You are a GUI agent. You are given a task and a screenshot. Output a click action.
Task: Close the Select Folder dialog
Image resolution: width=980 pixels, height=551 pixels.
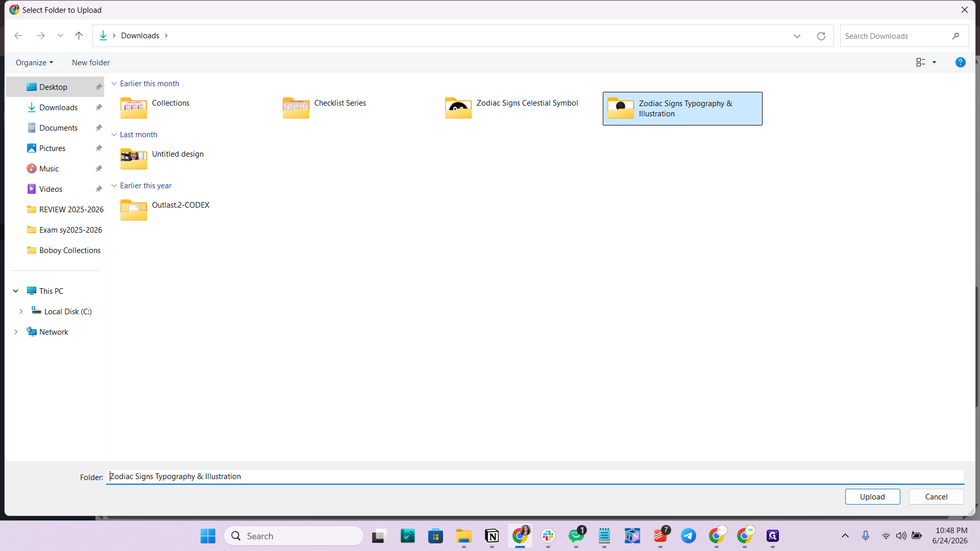(x=964, y=10)
